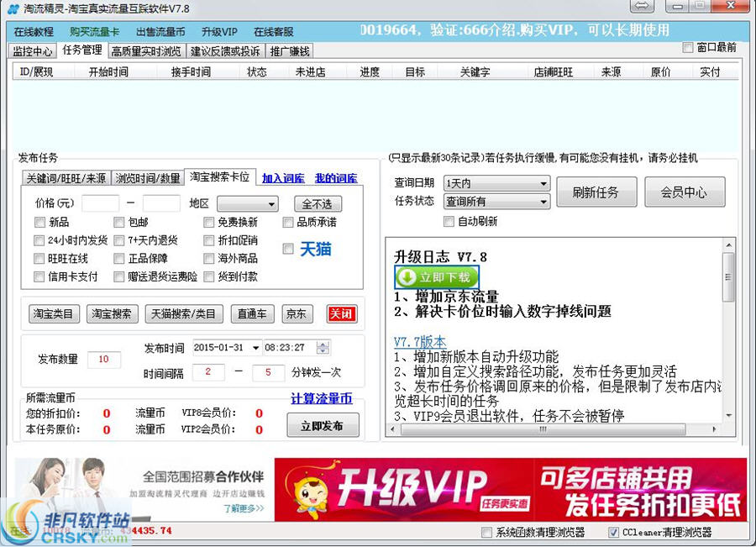
Task: Click the 全不选 button
Action: [x=318, y=203]
